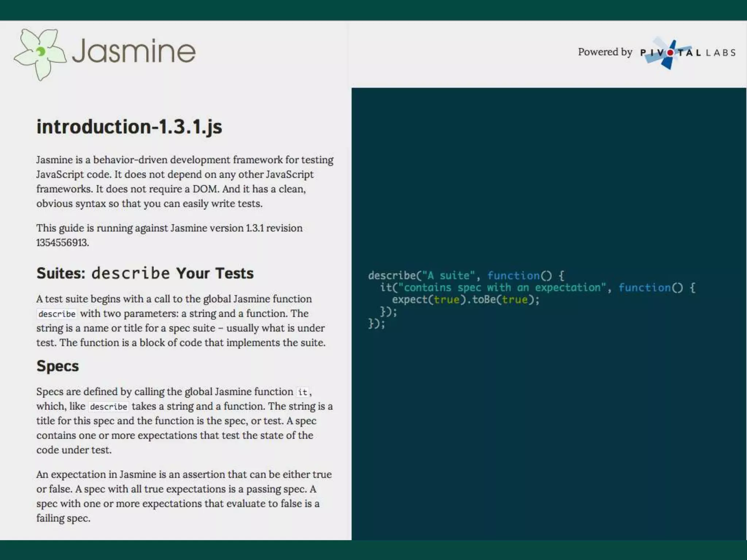Click the inline describe code tag in the Suites paragraph

coord(57,314)
